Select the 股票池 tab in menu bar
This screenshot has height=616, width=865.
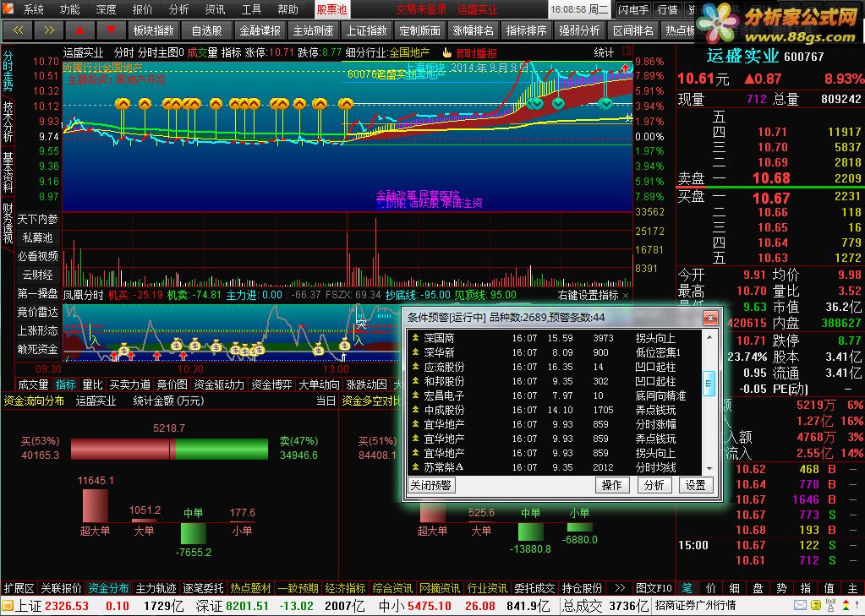[331, 9]
